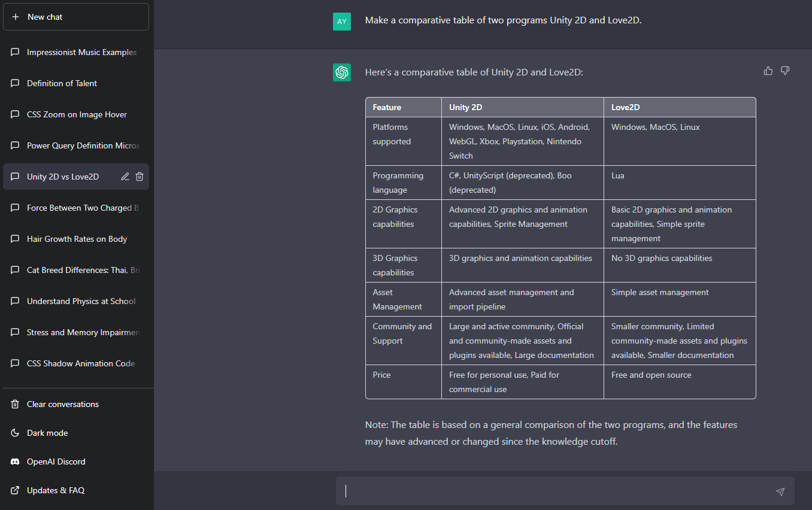812x510 pixels.
Task: Click the Feature column header
Action: (404, 107)
